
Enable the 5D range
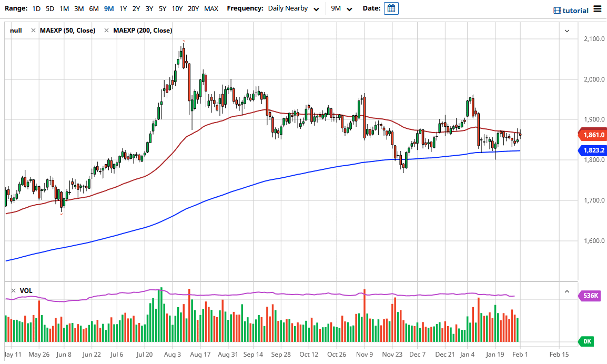[49, 8]
